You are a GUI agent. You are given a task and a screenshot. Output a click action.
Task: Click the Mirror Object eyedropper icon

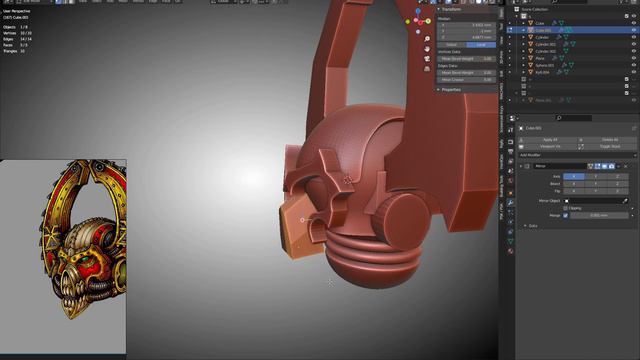click(x=625, y=201)
